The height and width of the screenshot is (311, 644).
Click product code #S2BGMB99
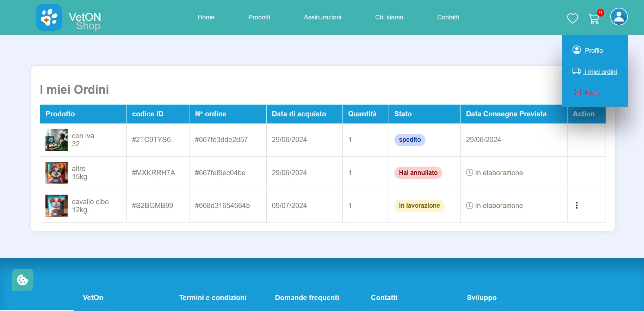(153, 206)
